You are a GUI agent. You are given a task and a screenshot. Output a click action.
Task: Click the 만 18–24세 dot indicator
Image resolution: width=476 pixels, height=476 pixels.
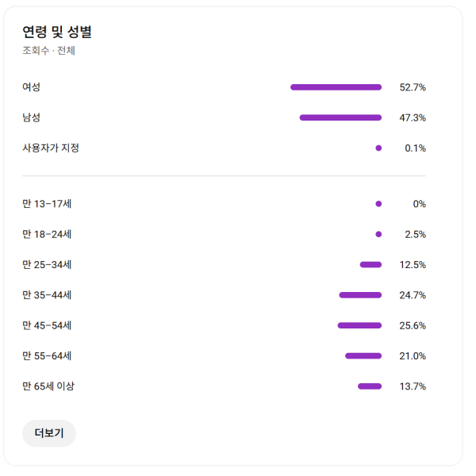click(x=378, y=234)
